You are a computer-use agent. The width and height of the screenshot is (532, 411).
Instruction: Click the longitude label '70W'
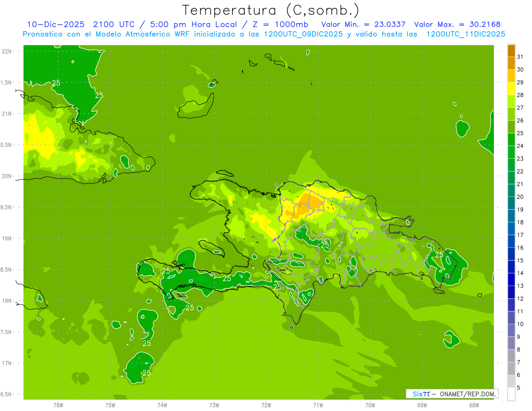click(x=370, y=405)
